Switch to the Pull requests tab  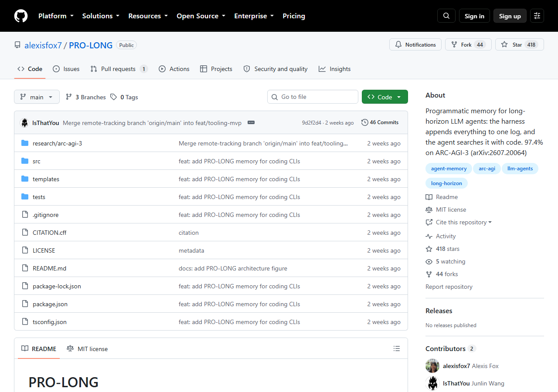pos(119,69)
